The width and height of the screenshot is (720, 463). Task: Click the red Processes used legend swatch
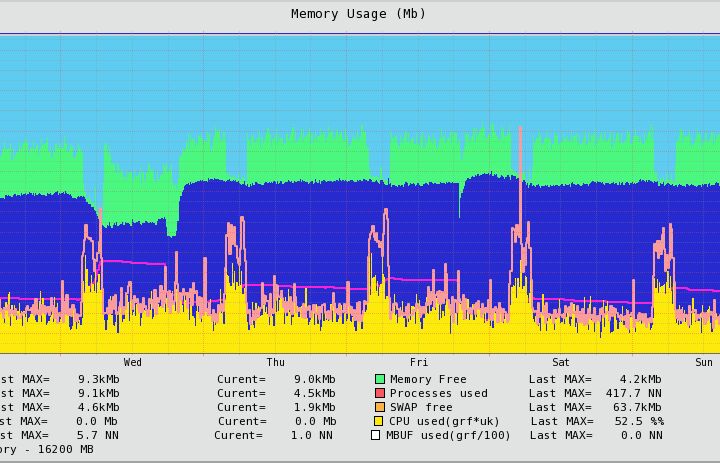pyautogui.click(x=380, y=393)
